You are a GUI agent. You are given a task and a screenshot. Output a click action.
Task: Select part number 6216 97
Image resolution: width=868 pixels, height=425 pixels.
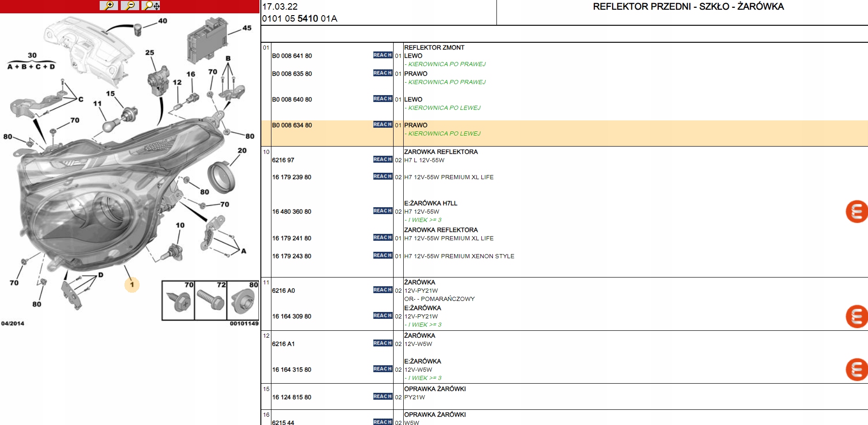click(x=283, y=160)
